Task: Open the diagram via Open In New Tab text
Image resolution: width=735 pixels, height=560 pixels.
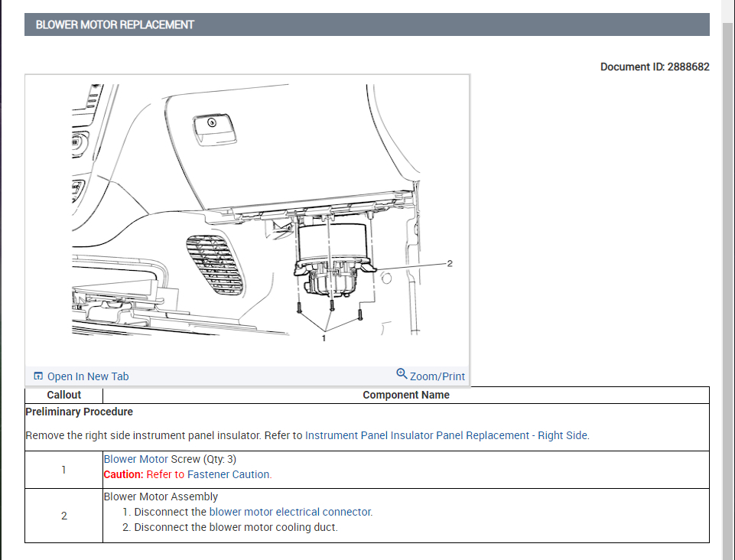Action: pyautogui.click(x=88, y=376)
